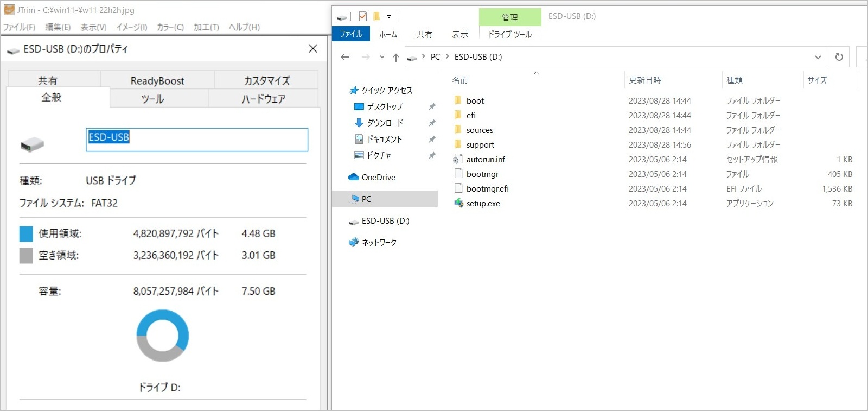Viewport: 868px width, 411px height.
Task: Open the address bar history dropdown
Action: pos(818,57)
